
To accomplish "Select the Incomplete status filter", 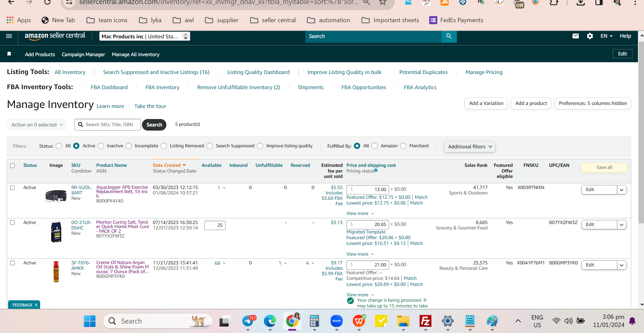I will 129,146.
